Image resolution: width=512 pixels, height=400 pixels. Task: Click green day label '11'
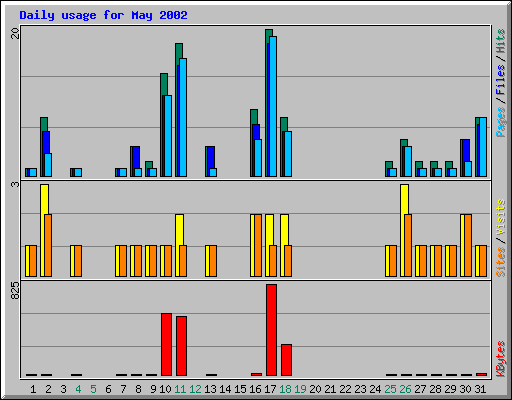point(180,389)
